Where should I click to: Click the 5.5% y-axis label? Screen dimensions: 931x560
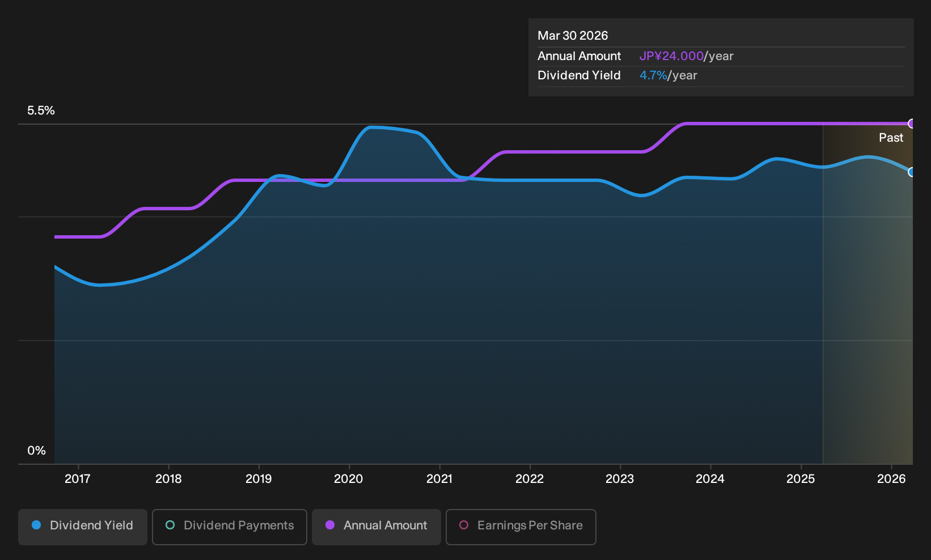[41, 111]
